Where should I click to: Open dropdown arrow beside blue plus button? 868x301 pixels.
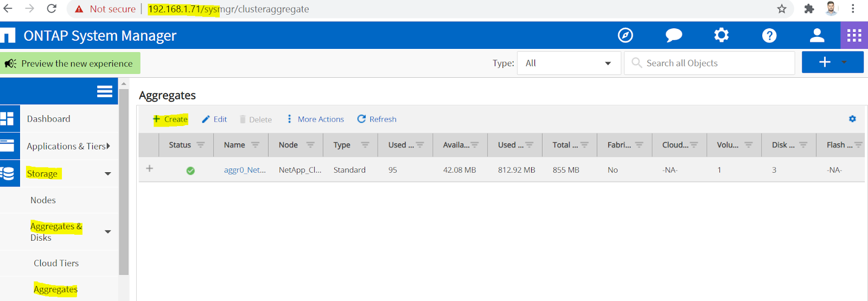[x=844, y=62]
